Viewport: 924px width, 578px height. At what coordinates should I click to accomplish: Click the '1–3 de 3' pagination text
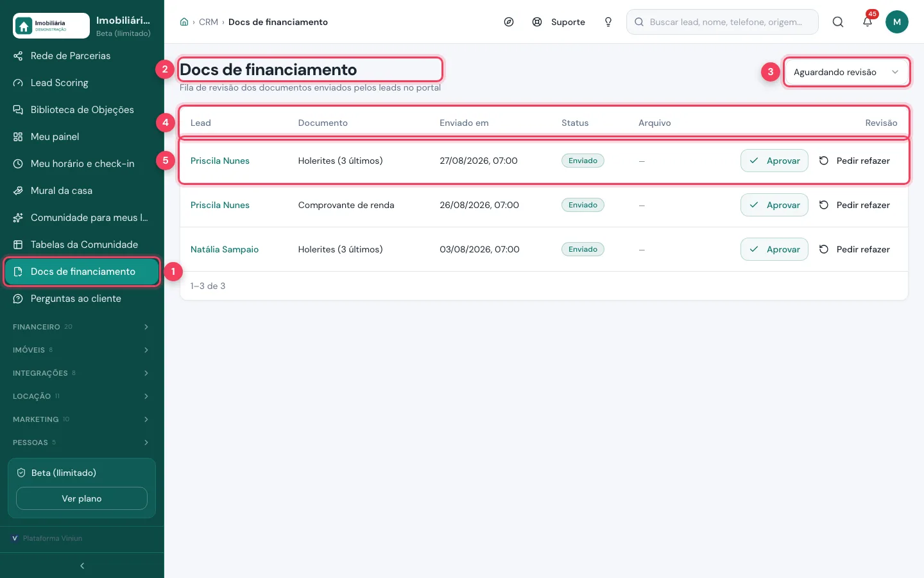click(x=208, y=286)
